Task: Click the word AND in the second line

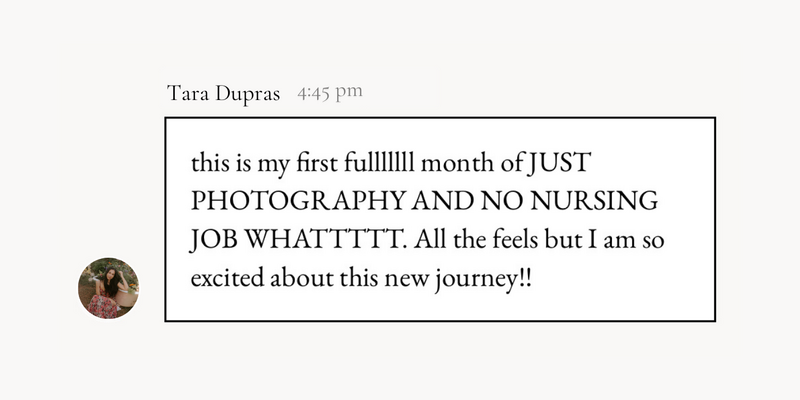Action: click(443, 202)
